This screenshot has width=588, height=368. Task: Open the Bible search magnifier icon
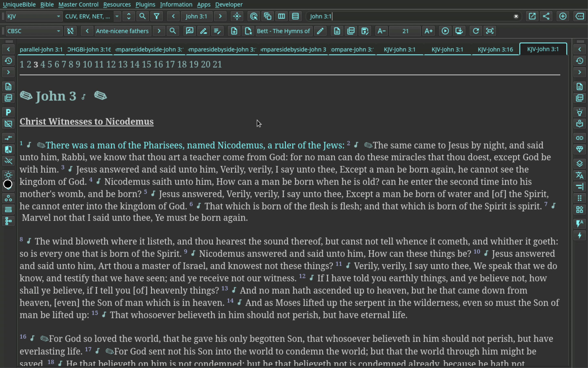pyautogui.click(x=143, y=16)
